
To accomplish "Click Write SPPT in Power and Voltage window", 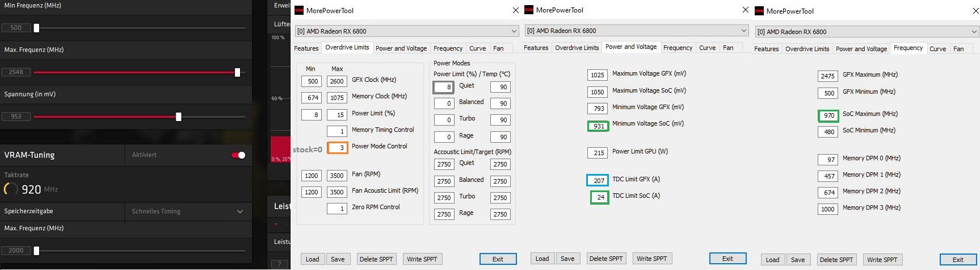I will (652, 259).
